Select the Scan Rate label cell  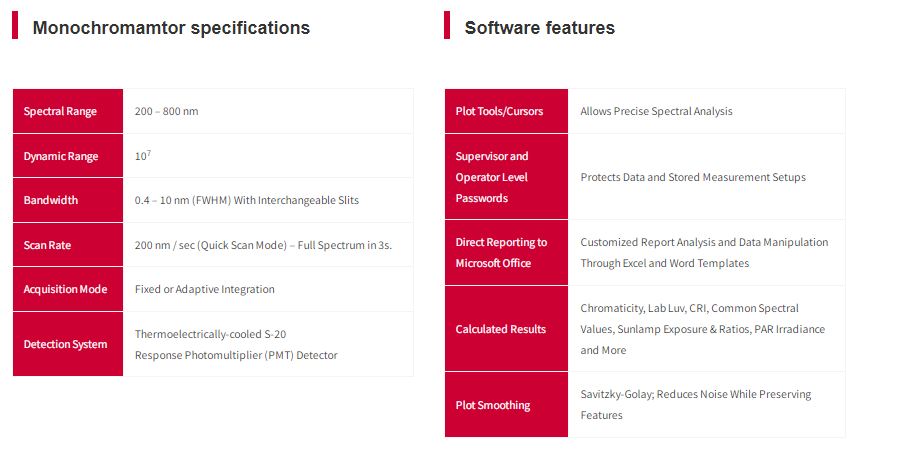(67, 245)
